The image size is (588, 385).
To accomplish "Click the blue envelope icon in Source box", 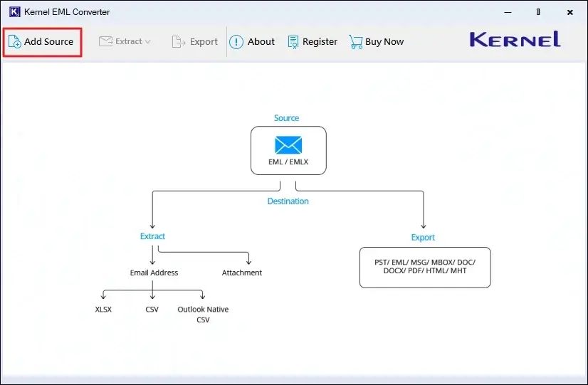I will 288,145.
